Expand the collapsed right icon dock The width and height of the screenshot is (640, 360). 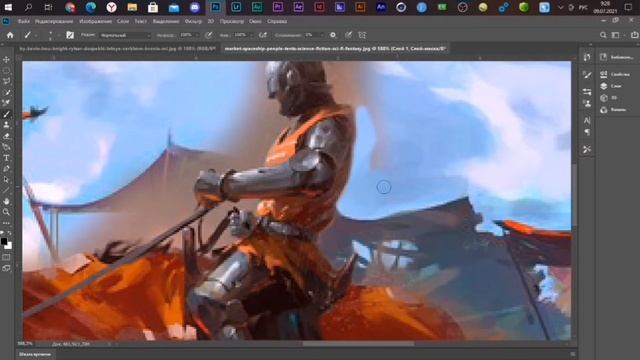590,44
